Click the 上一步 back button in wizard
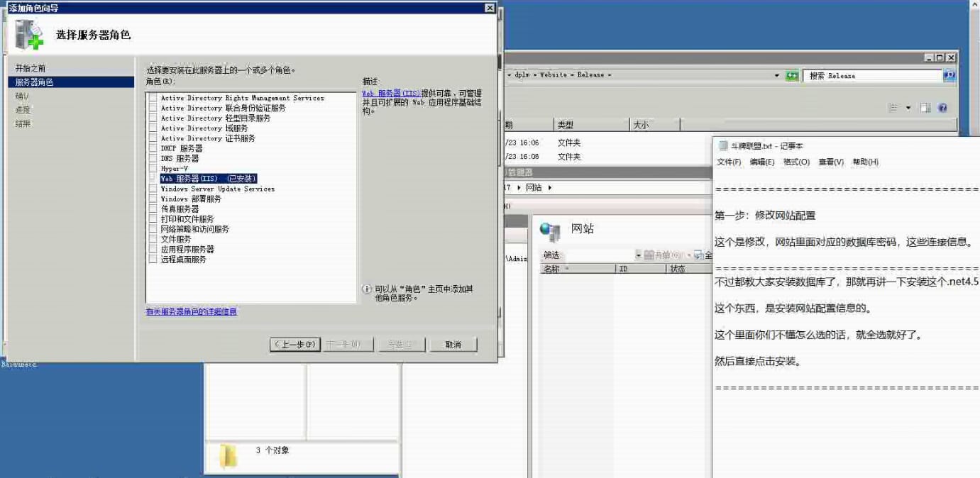Image resolution: width=980 pixels, height=478 pixels. point(295,345)
